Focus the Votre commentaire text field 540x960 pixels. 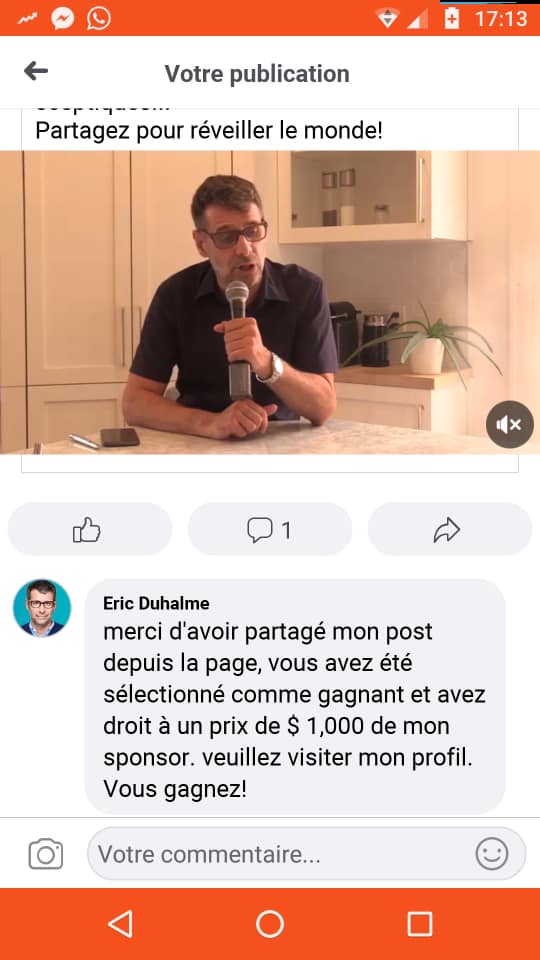pos(306,853)
